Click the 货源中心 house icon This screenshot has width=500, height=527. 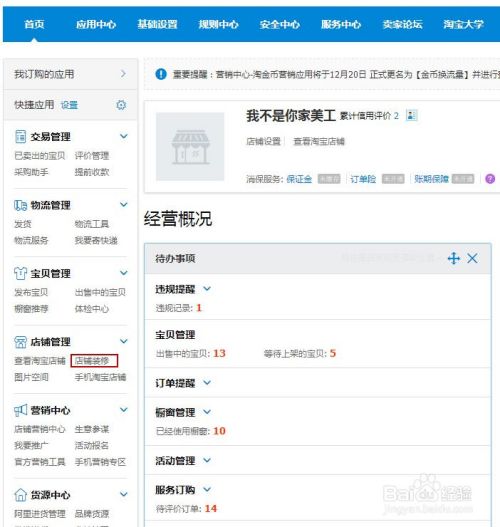coord(20,494)
